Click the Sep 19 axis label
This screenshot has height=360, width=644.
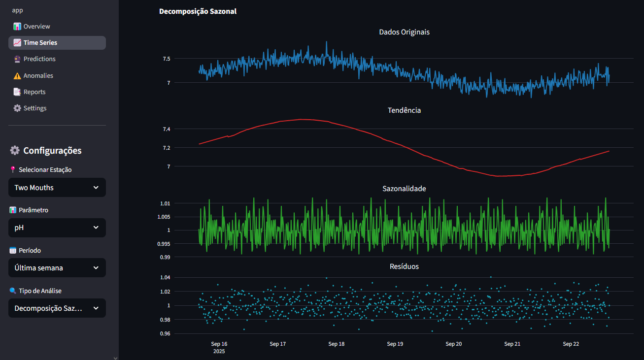coord(395,344)
